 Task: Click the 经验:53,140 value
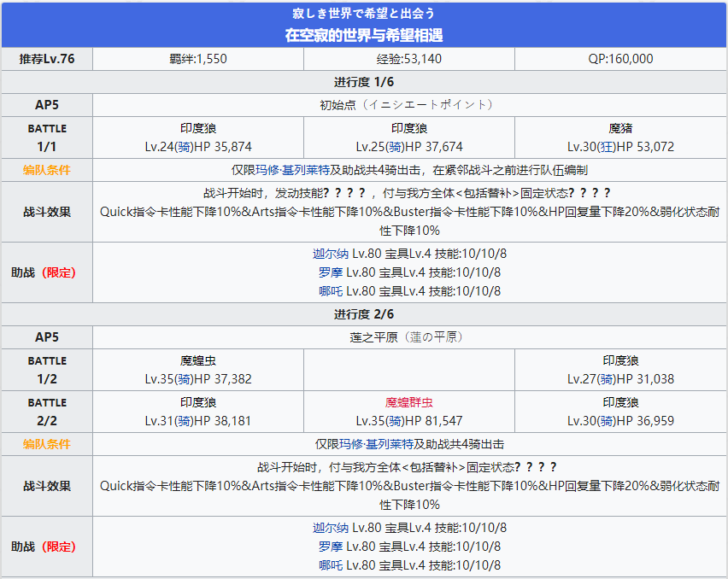coord(409,59)
